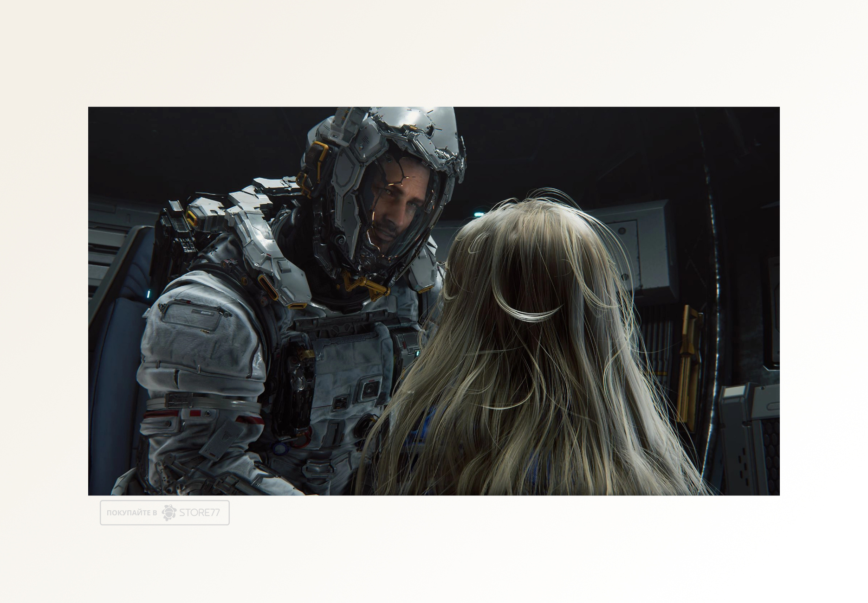Click the "Покупайте в STORE77" button
The image size is (868, 603).
point(165,513)
